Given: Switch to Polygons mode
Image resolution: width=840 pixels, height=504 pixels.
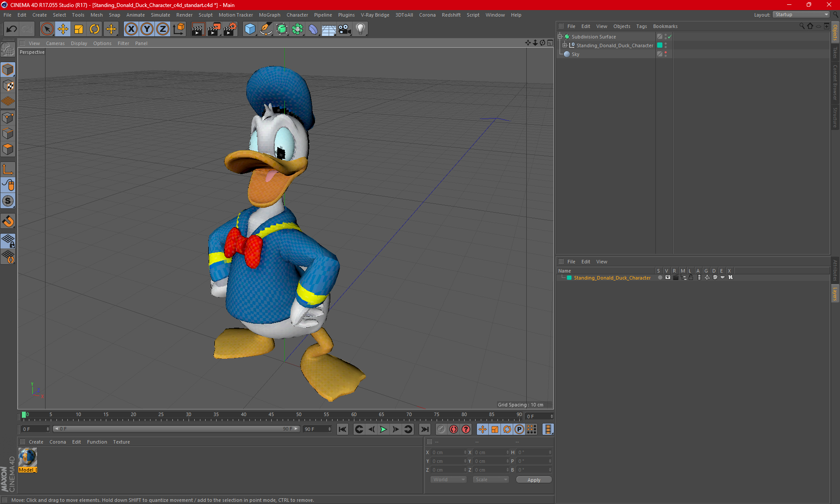Looking at the screenshot, I should tap(8, 149).
